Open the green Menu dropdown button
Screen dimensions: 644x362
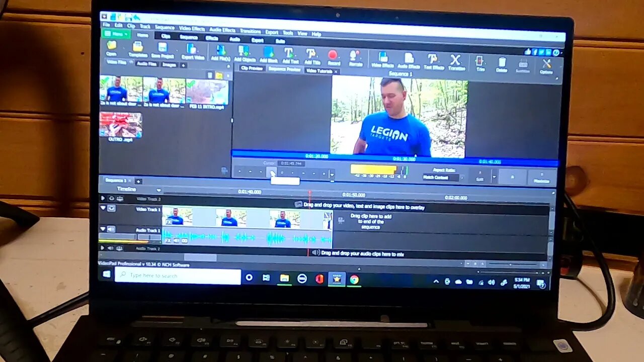coord(116,34)
